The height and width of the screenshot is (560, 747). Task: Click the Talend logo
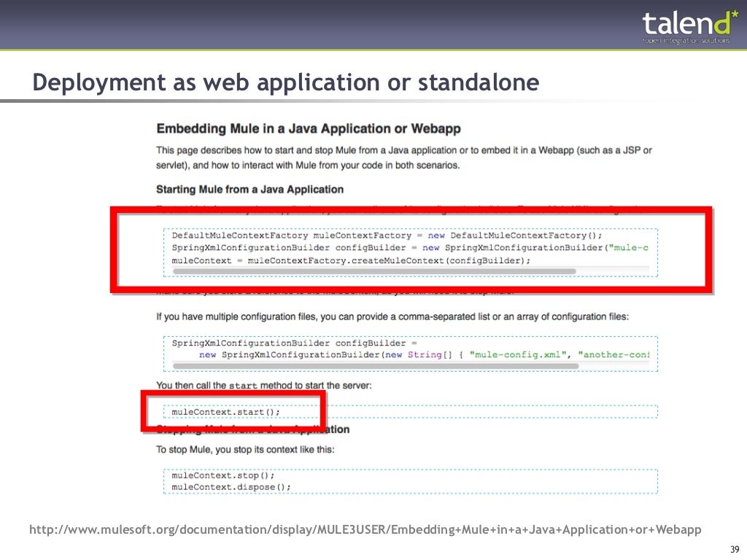(689, 27)
